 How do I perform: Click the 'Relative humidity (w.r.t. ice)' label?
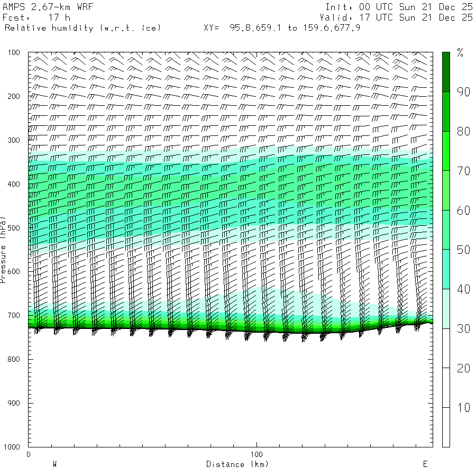point(83,28)
